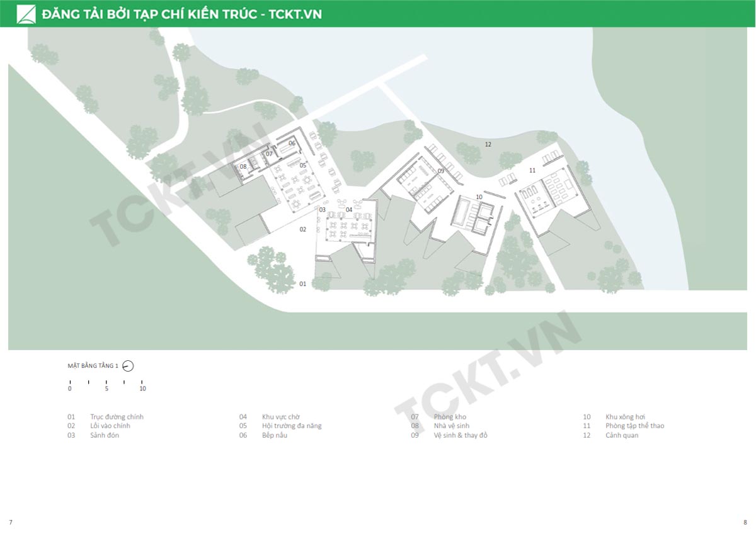This screenshot has height=534, width=756.
Task: Select legend label "Lối vào chính"
Action: pos(110,426)
